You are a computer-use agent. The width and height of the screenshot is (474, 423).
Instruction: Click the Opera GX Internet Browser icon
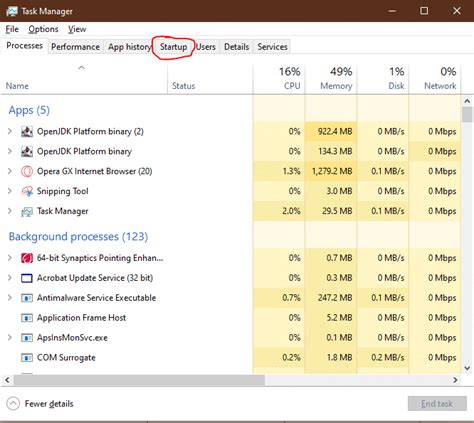click(x=27, y=171)
